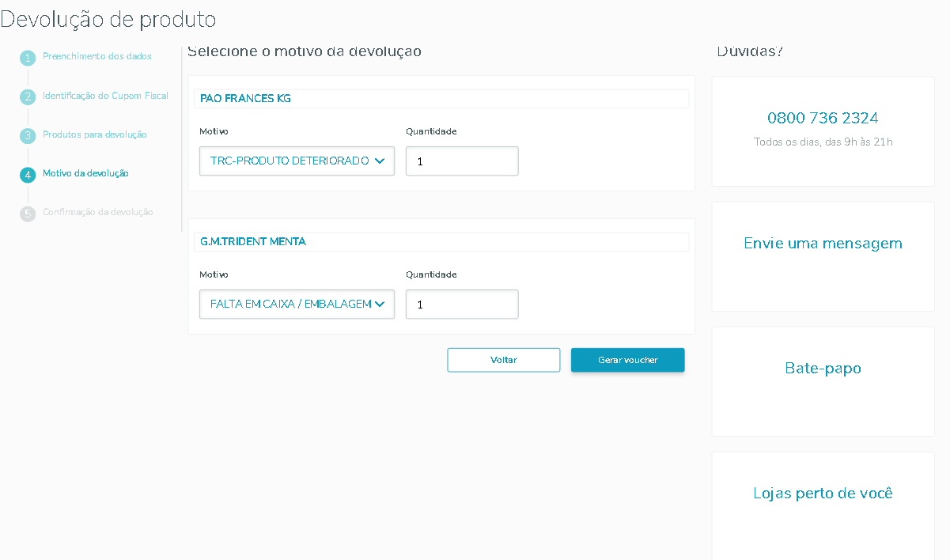Open the Bate-papo chat card
950x560 pixels.
823,369
